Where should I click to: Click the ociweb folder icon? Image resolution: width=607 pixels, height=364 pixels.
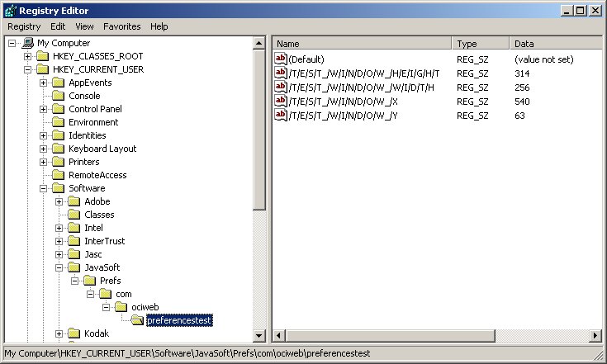[121, 307]
